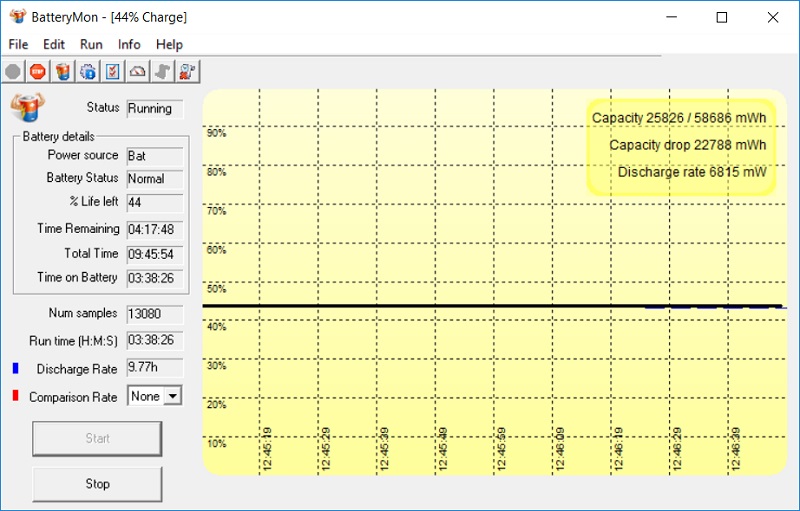
Task: Click the red Comparison Rate color marker
Action: click(15, 397)
